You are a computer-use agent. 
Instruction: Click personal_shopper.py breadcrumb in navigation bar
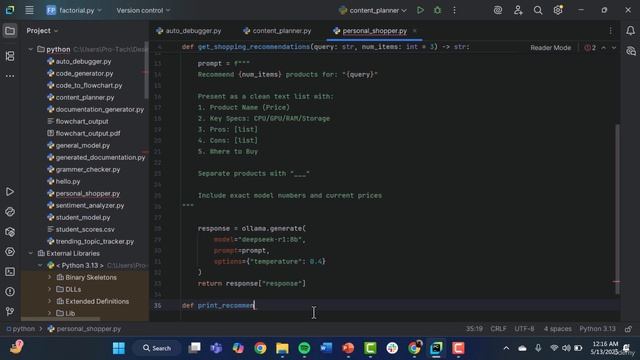84,329
